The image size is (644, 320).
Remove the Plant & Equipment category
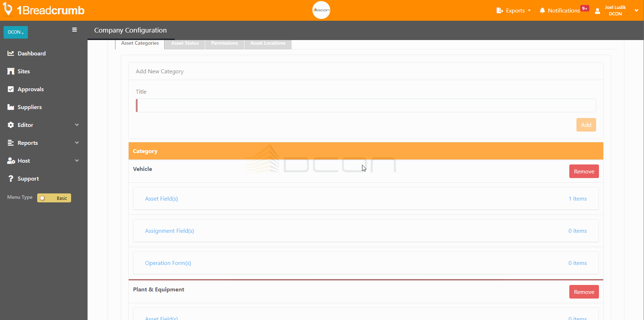tap(584, 292)
